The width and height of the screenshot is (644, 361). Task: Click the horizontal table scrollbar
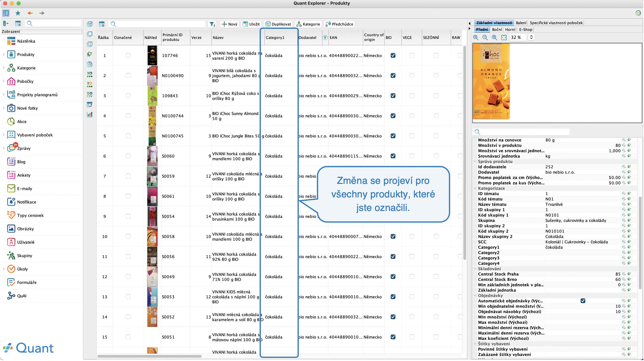point(149,356)
